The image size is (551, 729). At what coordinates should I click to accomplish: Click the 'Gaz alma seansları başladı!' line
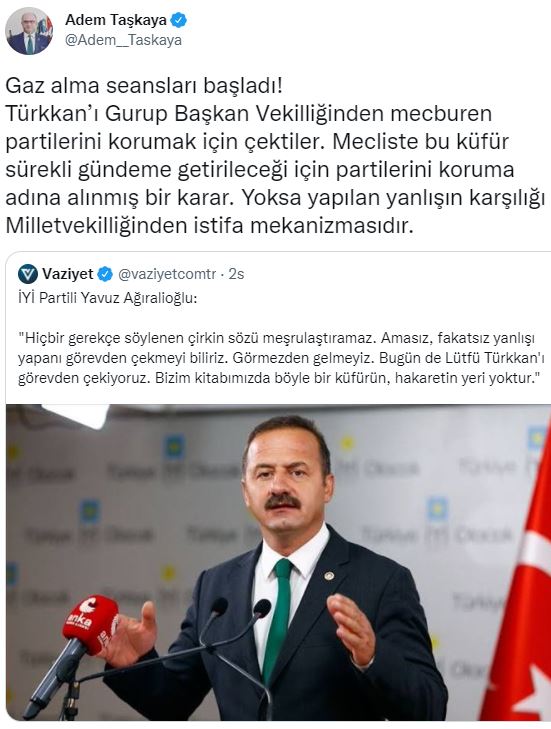[x=144, y=86]
